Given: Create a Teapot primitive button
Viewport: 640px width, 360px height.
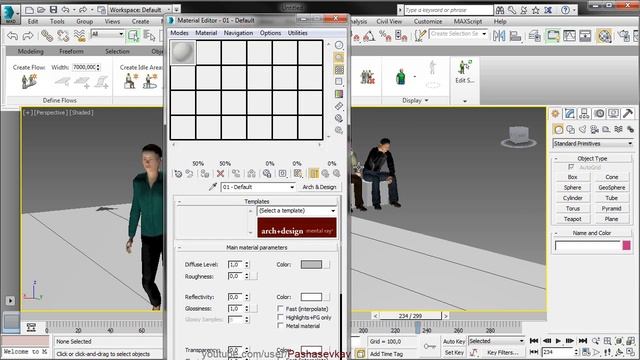Looking at the screenshot, I should click(573, 219).
